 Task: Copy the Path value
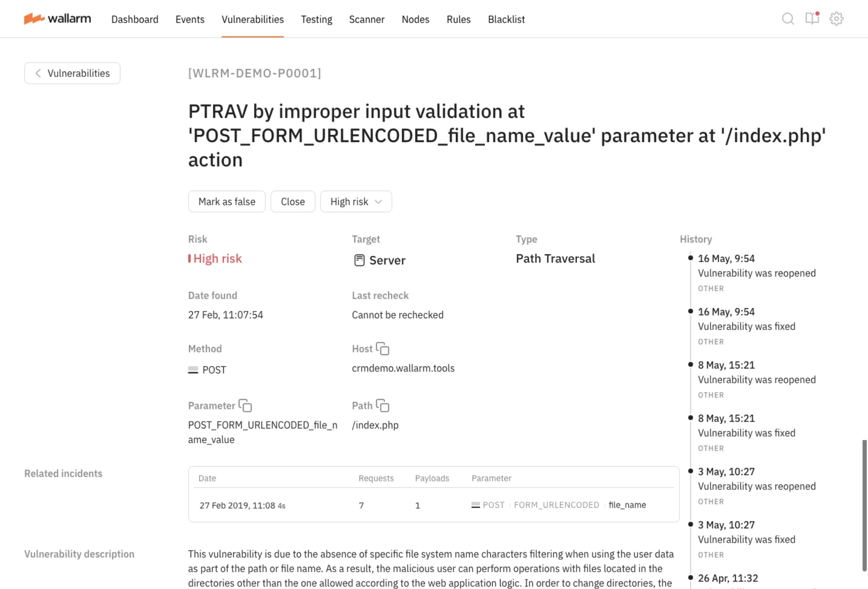[x=383, y=405]
